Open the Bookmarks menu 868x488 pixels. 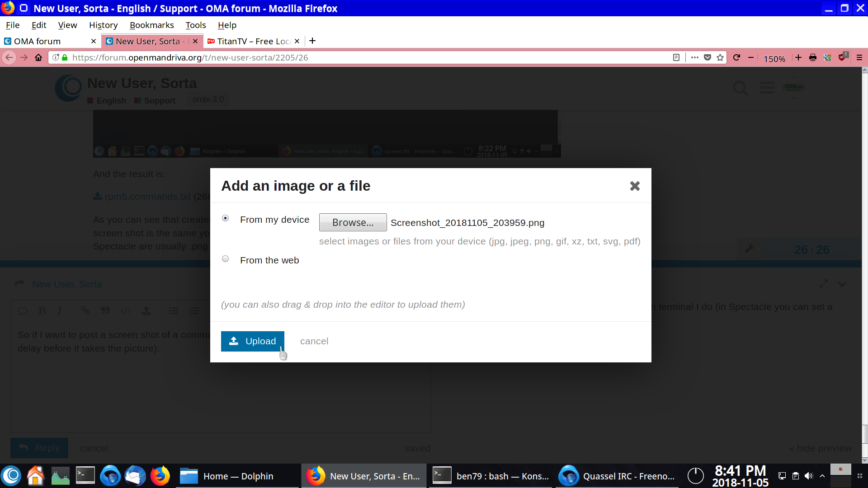pos(151,25)
